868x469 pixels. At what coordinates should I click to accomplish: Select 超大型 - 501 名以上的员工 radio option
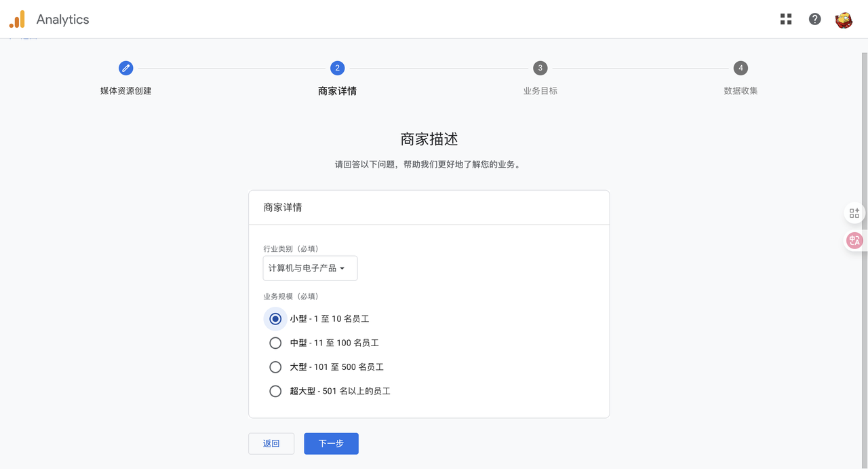(275, 391)
